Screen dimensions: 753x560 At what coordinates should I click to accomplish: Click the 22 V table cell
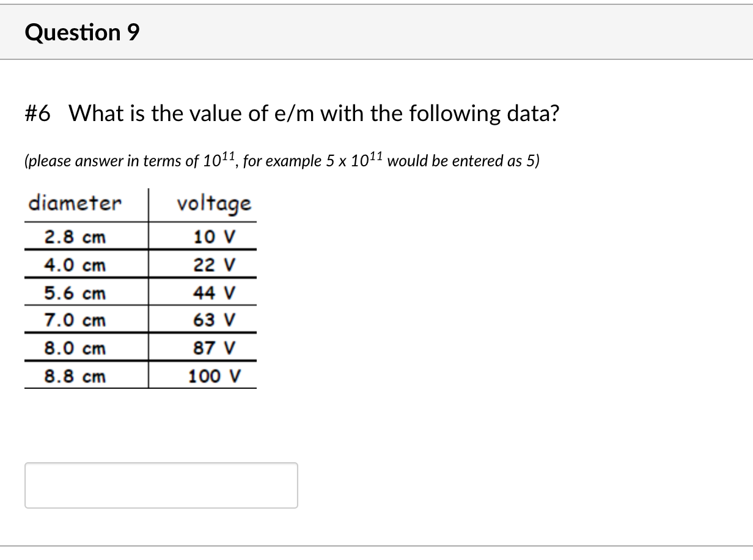pos(213,265)
